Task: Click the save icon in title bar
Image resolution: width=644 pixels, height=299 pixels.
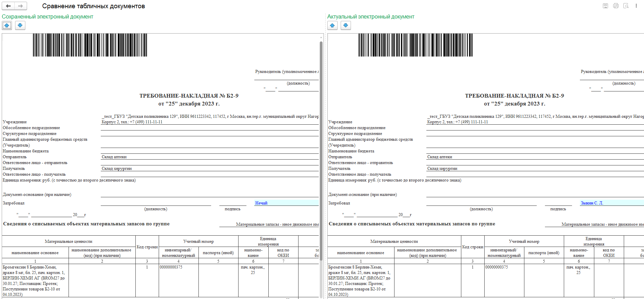Action: [606, 6]
